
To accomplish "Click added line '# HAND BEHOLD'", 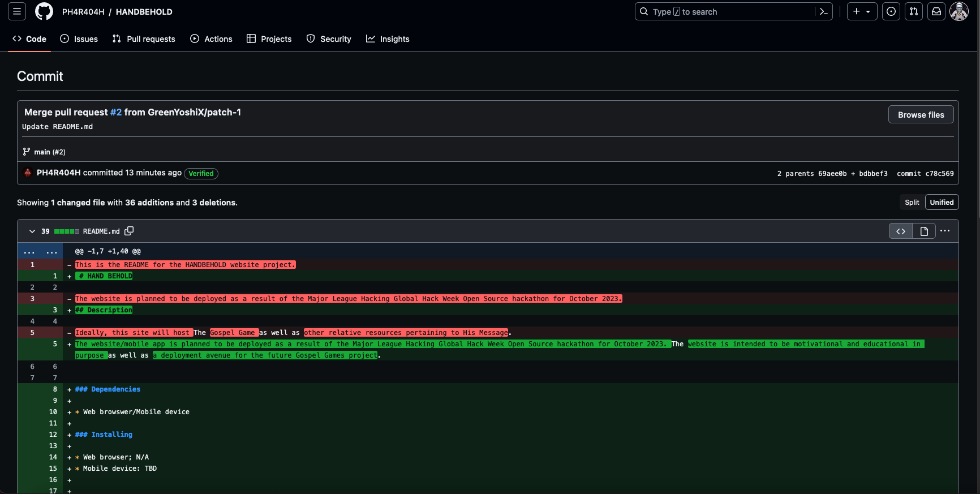I will (x=104, y=276).
